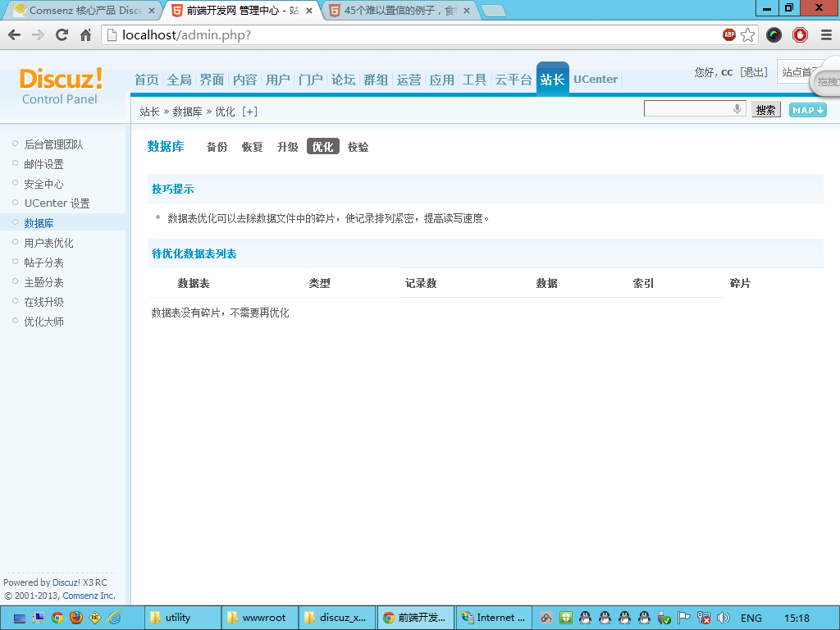Expand the MAP dropdown button
The image size is (840, 630).
[807, 110]
